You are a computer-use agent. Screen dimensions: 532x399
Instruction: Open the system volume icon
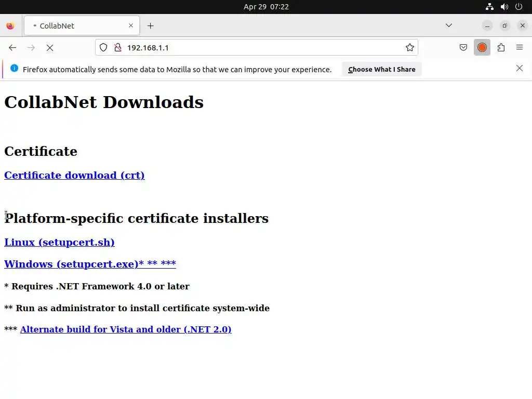click(x=504, y=7)
